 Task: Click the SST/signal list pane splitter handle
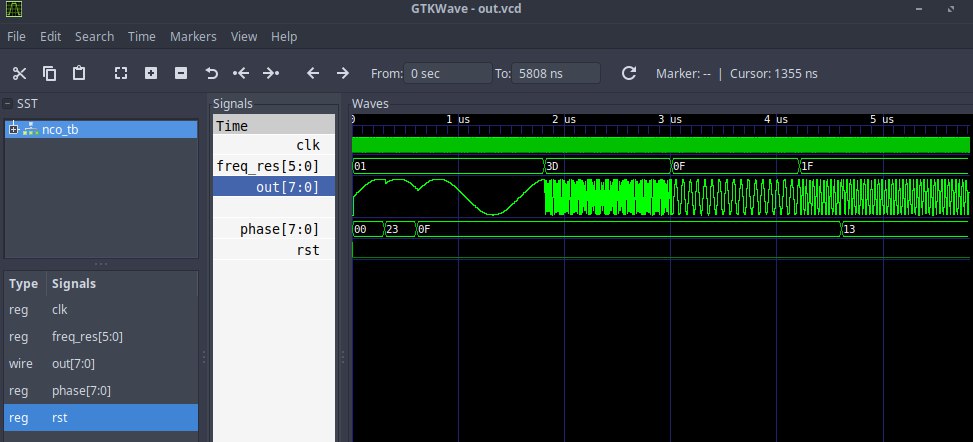click(x=101, y=264)
